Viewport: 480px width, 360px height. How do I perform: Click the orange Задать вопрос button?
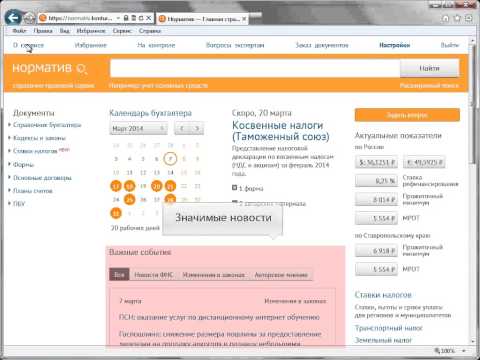407,115
